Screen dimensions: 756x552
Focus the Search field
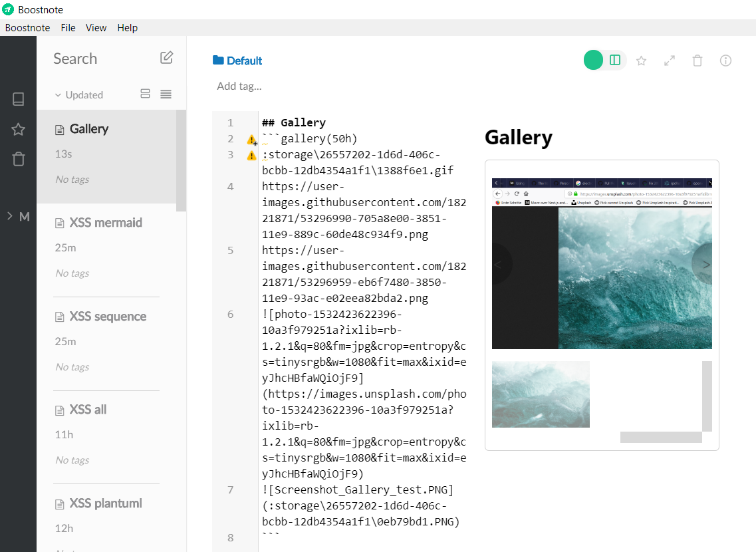(75, 59)
